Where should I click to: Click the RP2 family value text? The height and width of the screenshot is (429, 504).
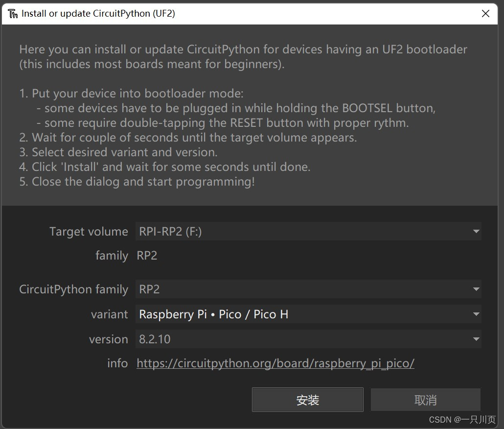[147, 255]
